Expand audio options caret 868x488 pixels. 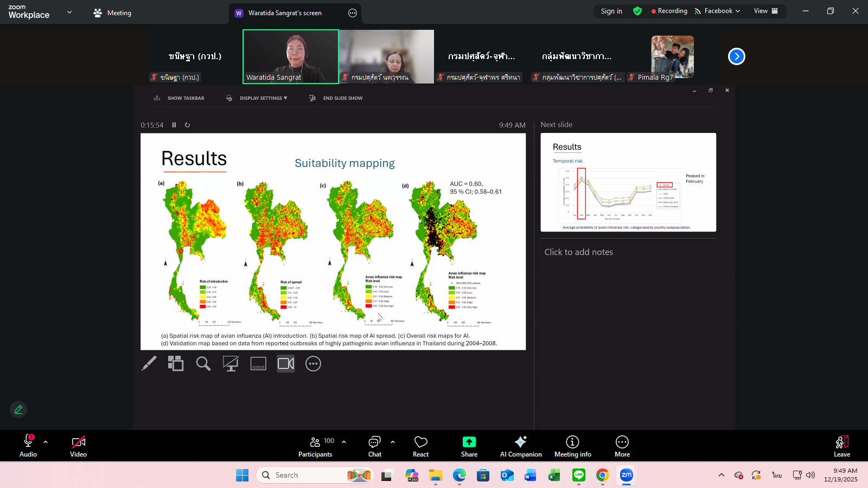(46, 442)
